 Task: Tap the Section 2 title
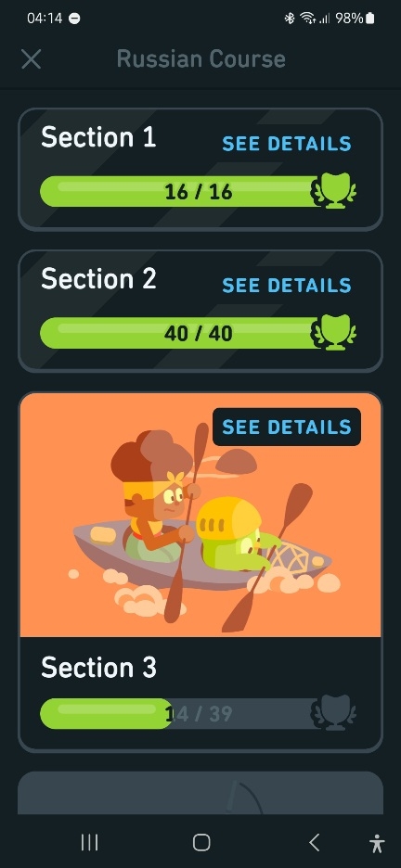[98, 279]
